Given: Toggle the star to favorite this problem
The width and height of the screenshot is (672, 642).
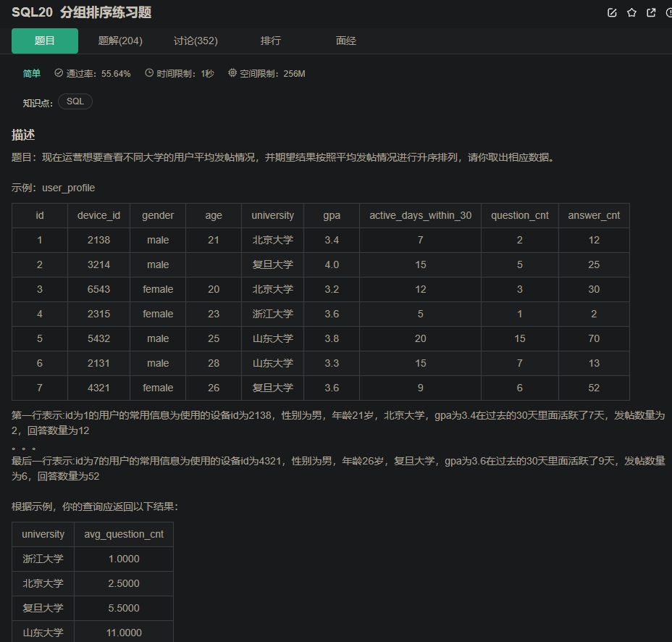Looking at the screenshot, I should (631, 12).
